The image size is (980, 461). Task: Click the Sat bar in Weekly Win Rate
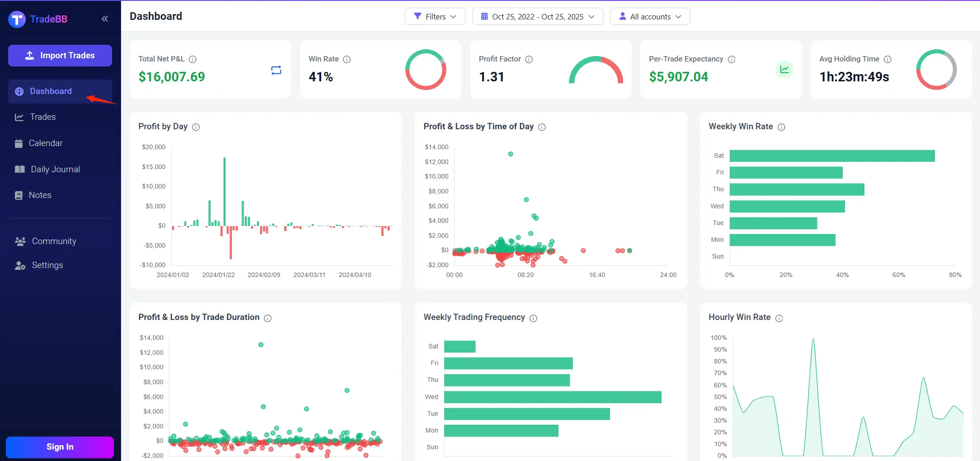831,156
